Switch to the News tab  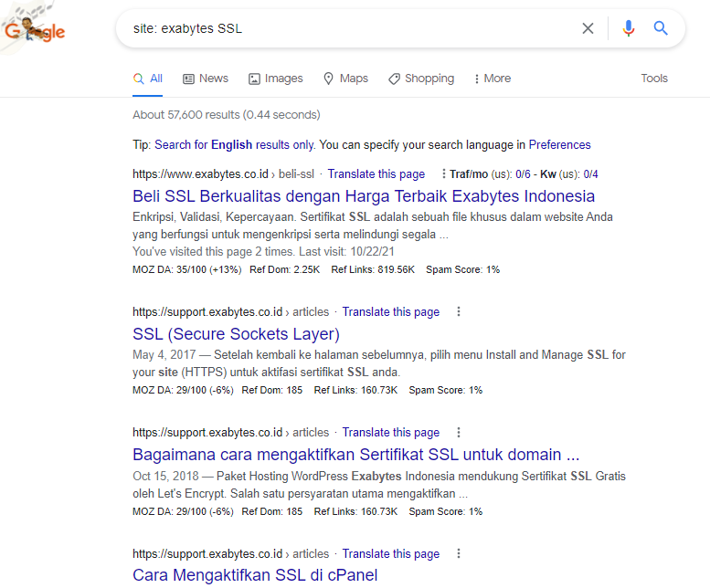click(x=205, y=79)
